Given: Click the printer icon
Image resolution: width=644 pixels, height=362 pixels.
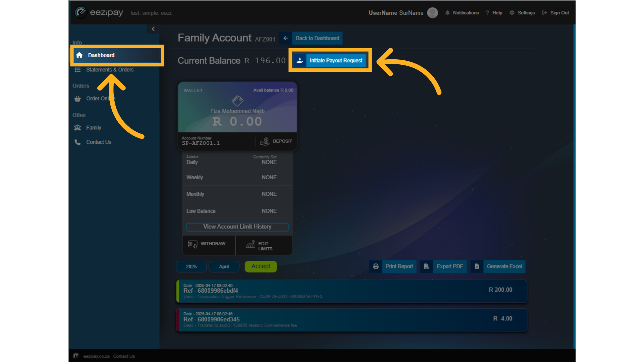Looking at the screenshot, I should [376, 266].
